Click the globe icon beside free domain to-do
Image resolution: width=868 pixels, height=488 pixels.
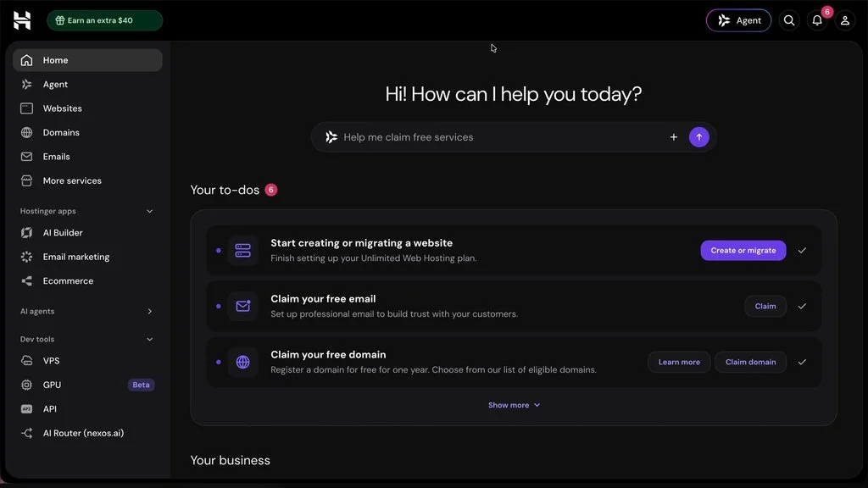point(243,362)
